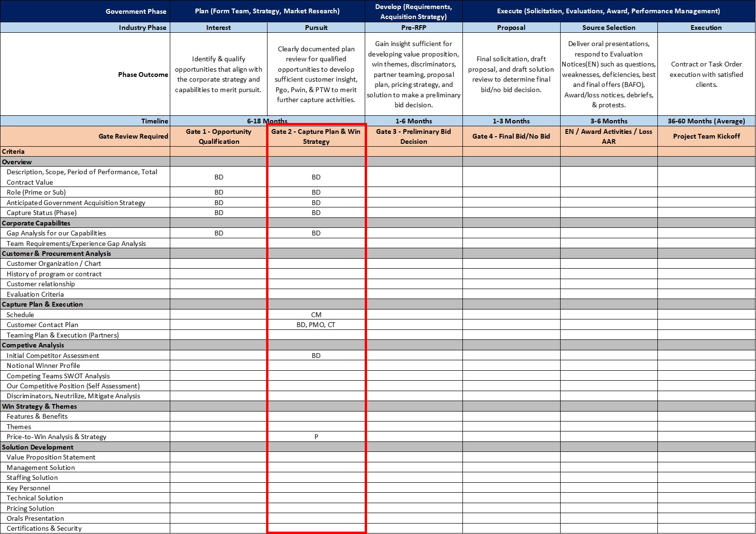Click the "Gate Review Required" row label
This screenshot has height=534, width=756.
point(85,136)
